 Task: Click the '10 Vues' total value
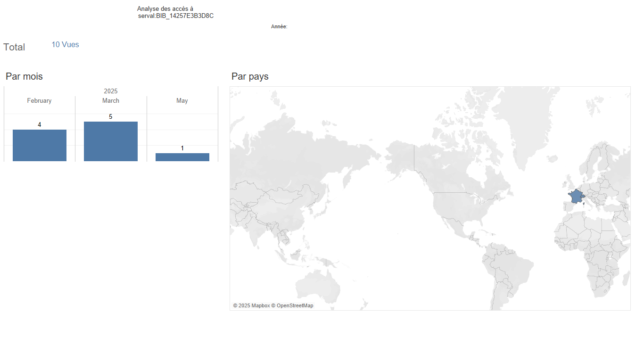[66, 45]
